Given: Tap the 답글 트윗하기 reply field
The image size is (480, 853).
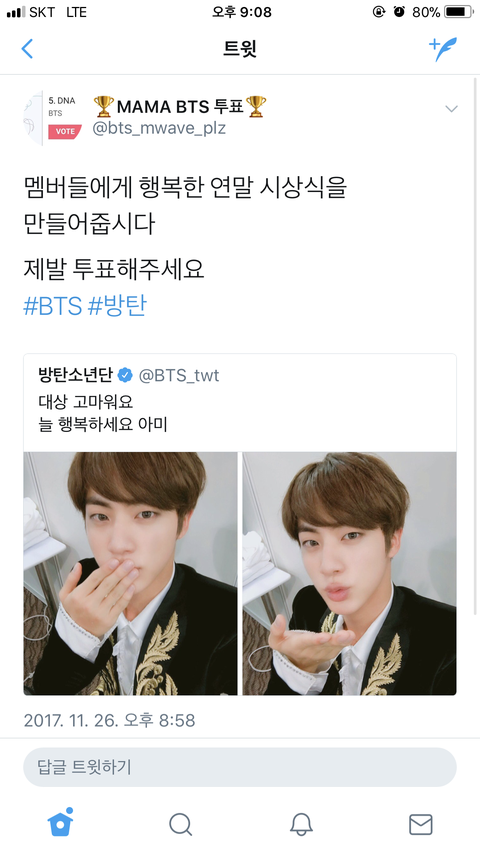Looking at the screenshot, I should point(239,767).
